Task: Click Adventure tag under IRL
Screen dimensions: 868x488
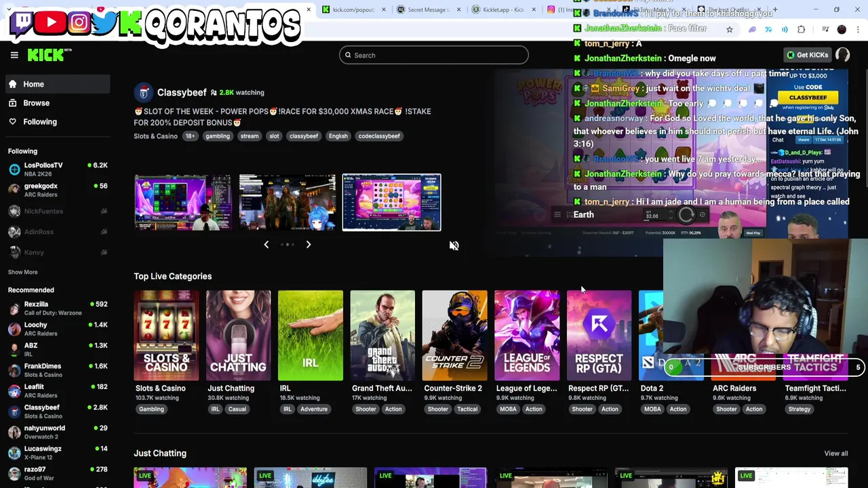Action: coord(313,409)
